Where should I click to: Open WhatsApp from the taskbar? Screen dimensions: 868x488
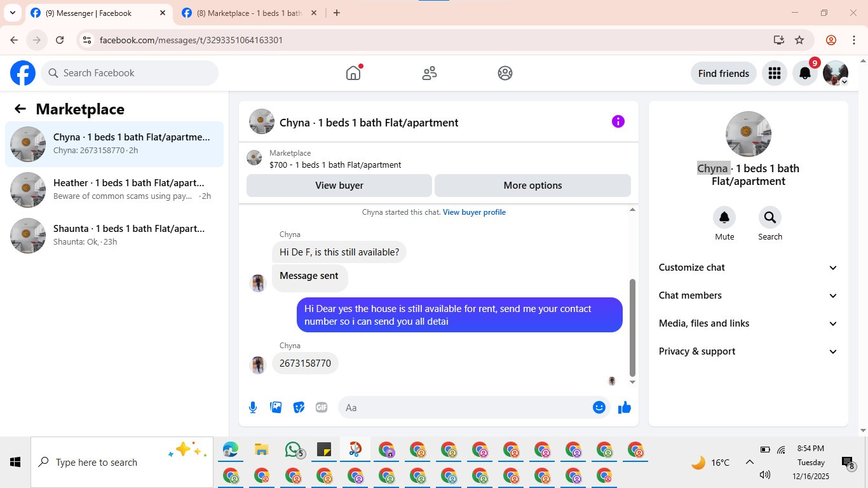[293, 450]
